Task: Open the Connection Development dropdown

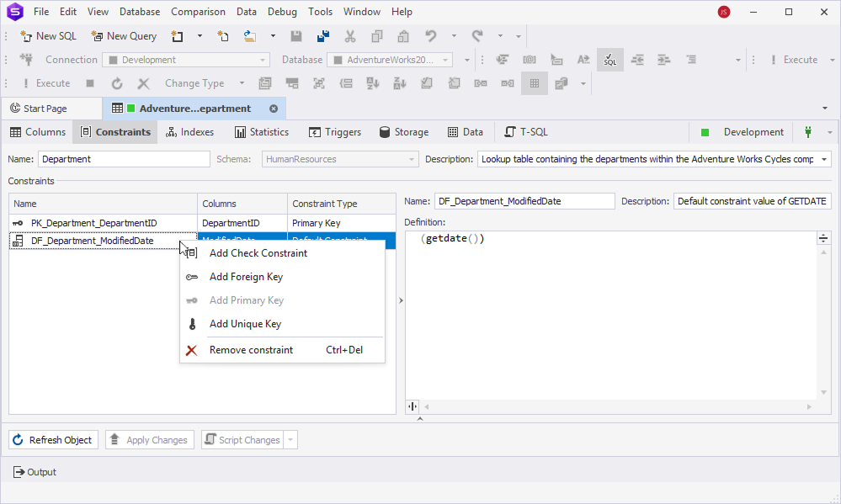Action: coord(263,60)
